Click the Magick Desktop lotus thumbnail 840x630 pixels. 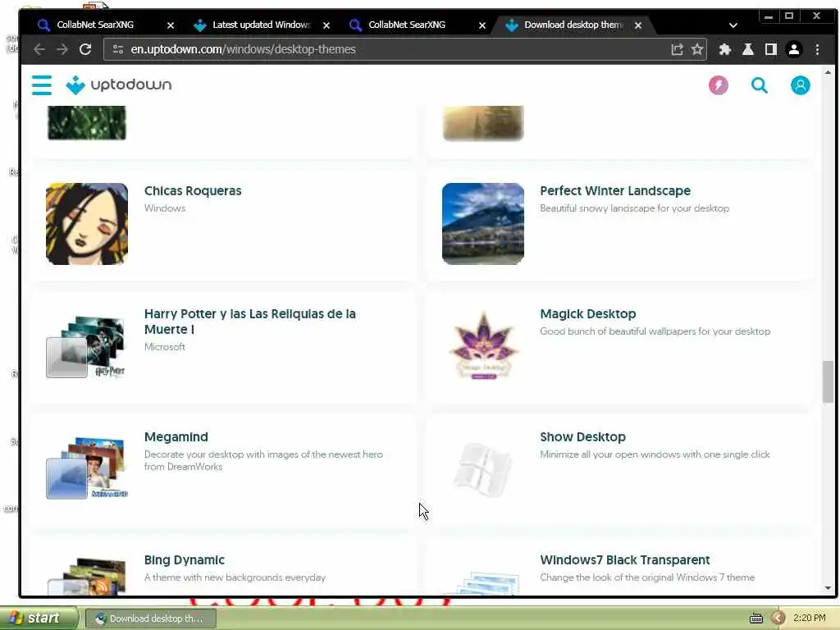[483, 346]
